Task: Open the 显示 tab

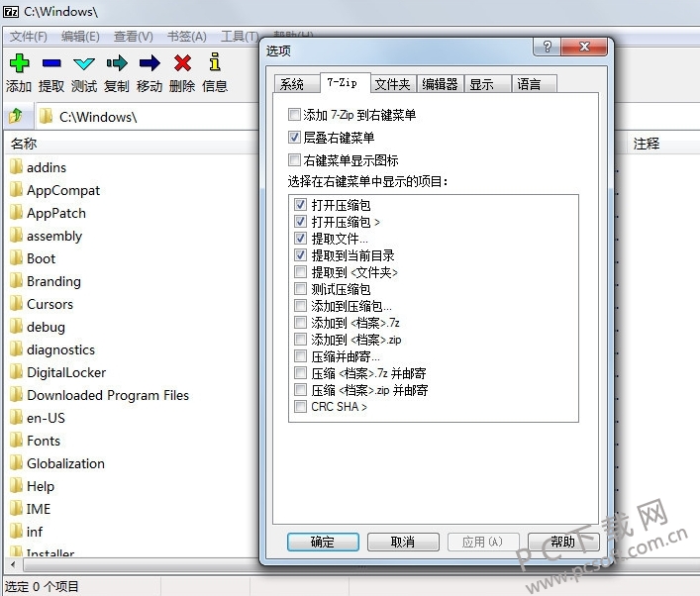Action: pyautogui.click(x=487, y=84)
